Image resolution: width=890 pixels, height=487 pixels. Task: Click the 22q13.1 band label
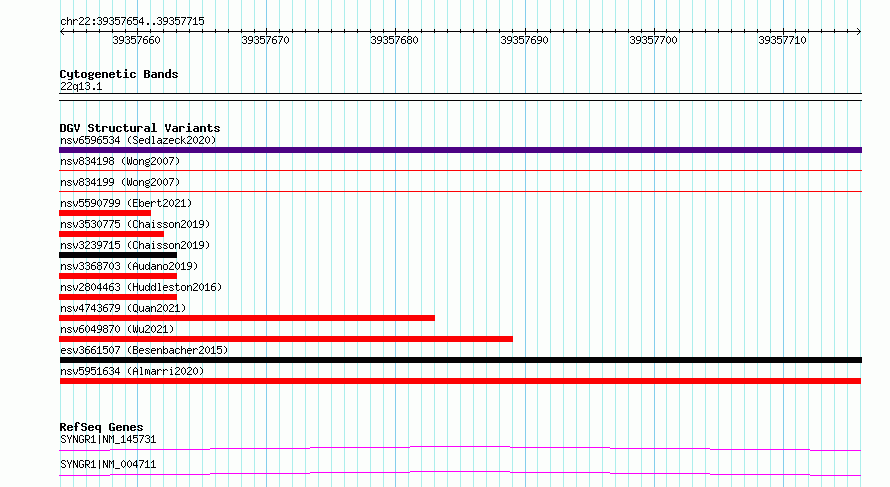coord(81,86)
